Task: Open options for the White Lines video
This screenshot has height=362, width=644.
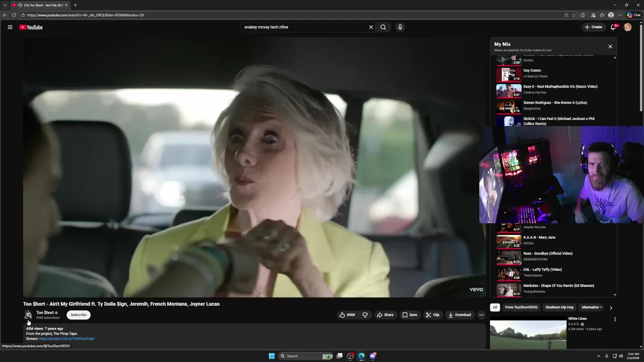Action: [615, 319]
